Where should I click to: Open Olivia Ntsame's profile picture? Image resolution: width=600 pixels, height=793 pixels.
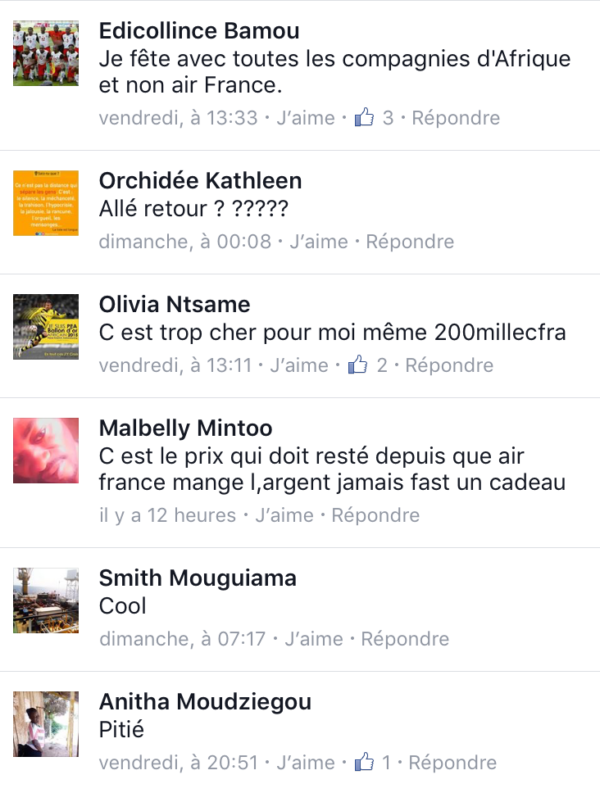tap(46, 327)
